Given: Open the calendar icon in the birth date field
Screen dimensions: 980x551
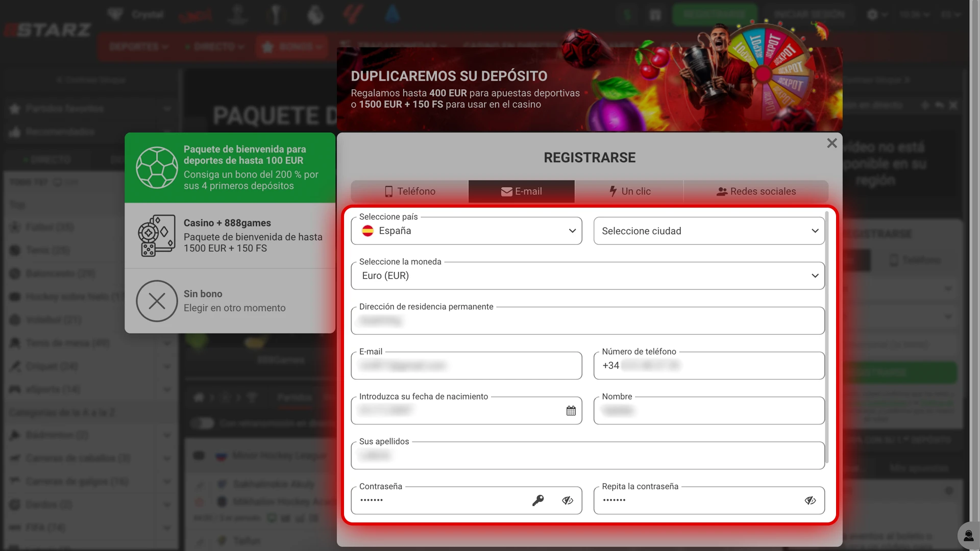Looking at the screenshot, I should coord(570,410).
